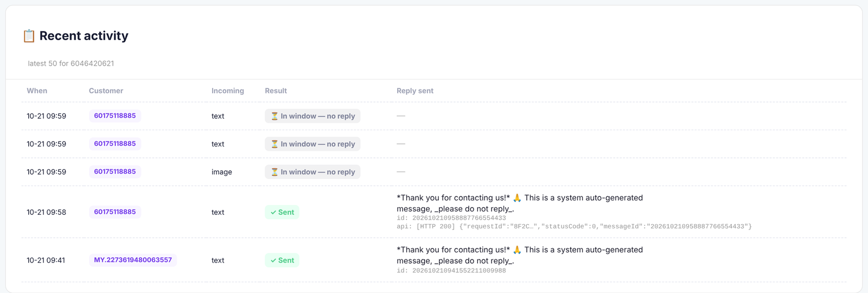Screen dimensions: 868x293
Task: Open customer 60175118885 in the 09:58 row
Action: (x=115, y=212)
